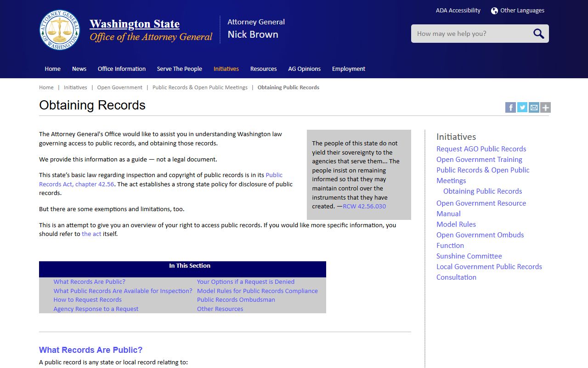
Task: Open Request AGO Public Records sidebar link
Action: pos(481,149)
